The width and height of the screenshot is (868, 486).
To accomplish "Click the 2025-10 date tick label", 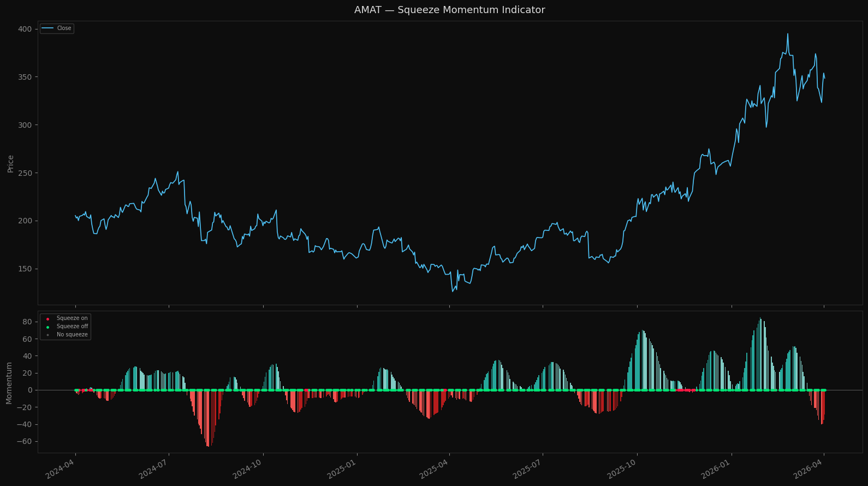I will tap(622, 470).
